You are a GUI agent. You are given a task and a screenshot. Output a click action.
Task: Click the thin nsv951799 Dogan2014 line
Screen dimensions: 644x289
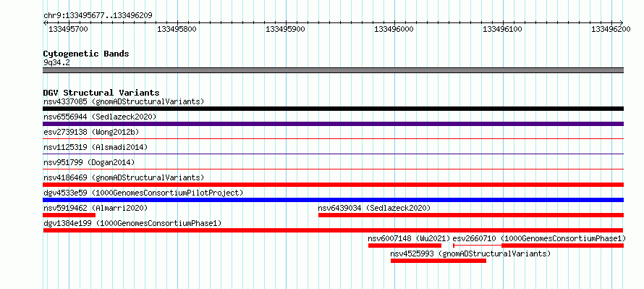pyautogui.click(x=333, y=169)
